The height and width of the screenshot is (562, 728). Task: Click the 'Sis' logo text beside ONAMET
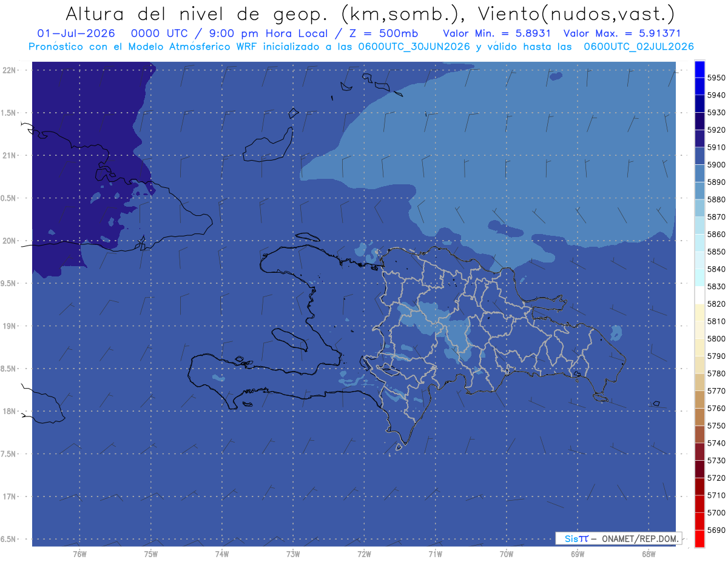click(571, 538)
